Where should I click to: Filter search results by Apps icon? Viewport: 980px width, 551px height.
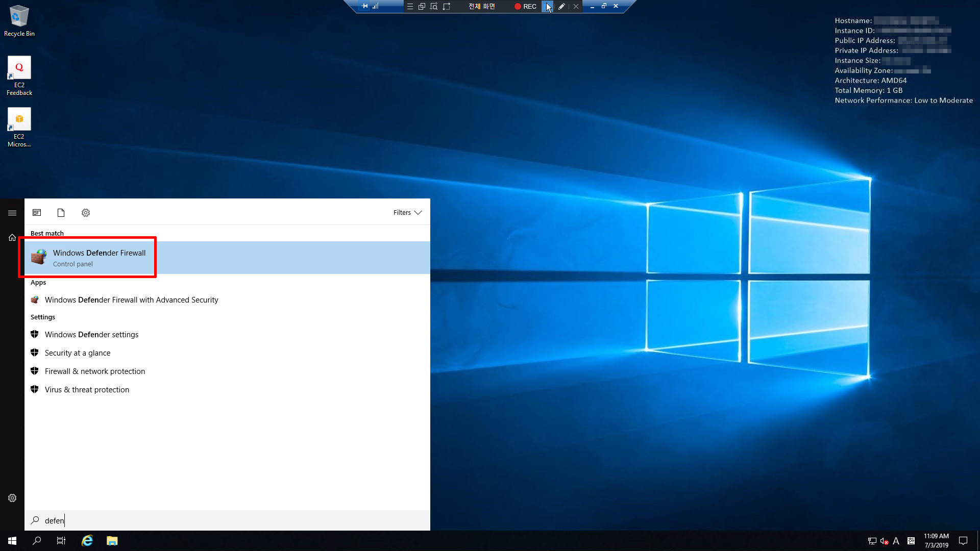(37, 213)
